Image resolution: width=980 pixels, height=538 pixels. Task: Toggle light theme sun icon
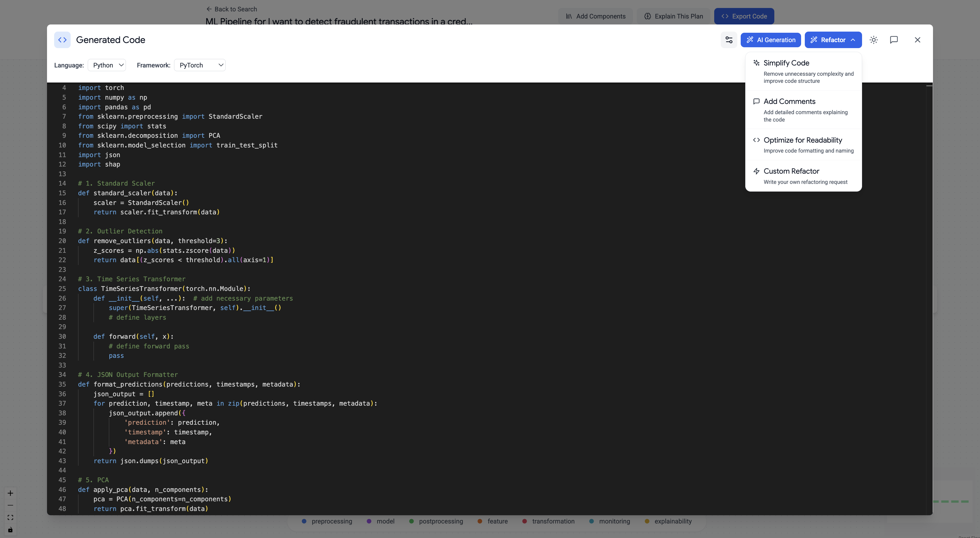(873, 40)
